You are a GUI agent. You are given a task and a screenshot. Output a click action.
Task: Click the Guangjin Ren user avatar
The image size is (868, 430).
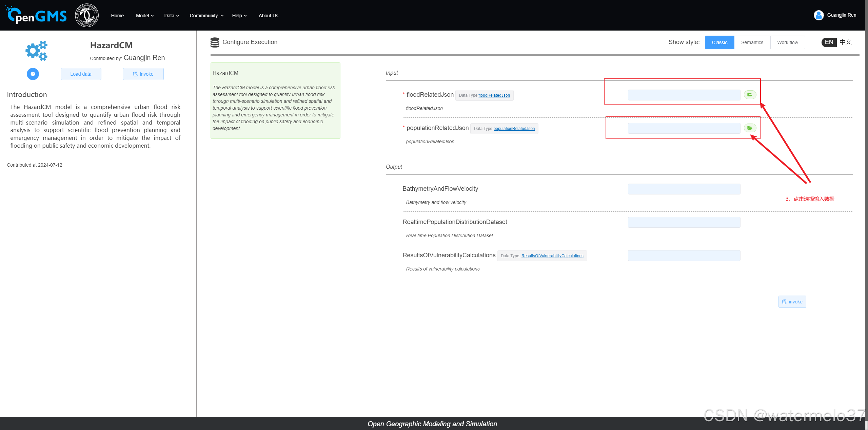[x=818, y=15]
